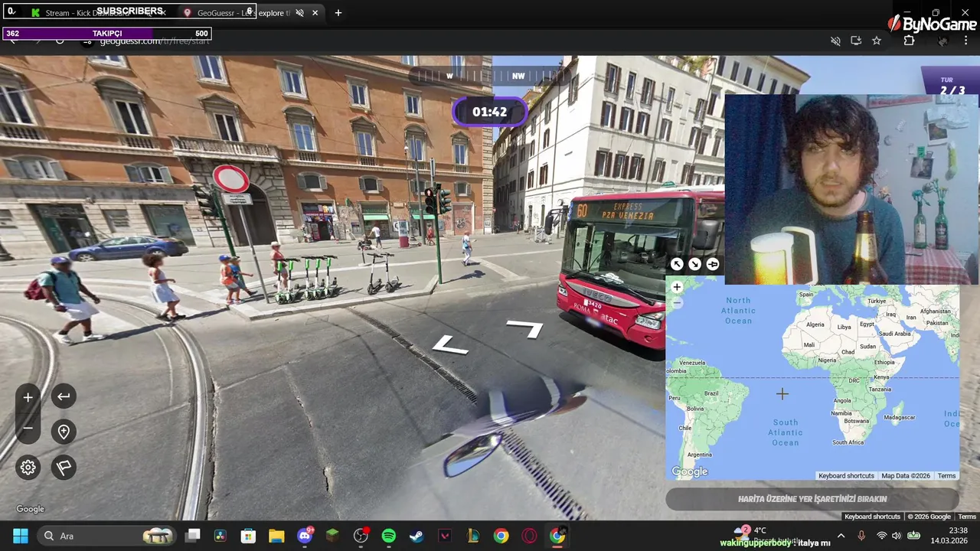Place guess marker on Brazil in map
The height and width of the screenshot is (551, 980).
click(711, 393)
